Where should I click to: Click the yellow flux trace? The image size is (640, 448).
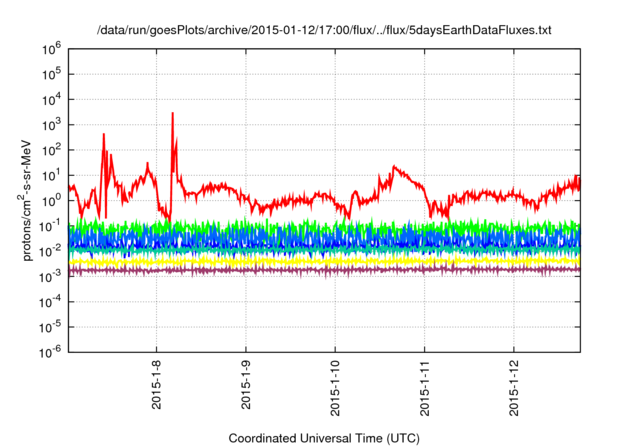[324, 260]
